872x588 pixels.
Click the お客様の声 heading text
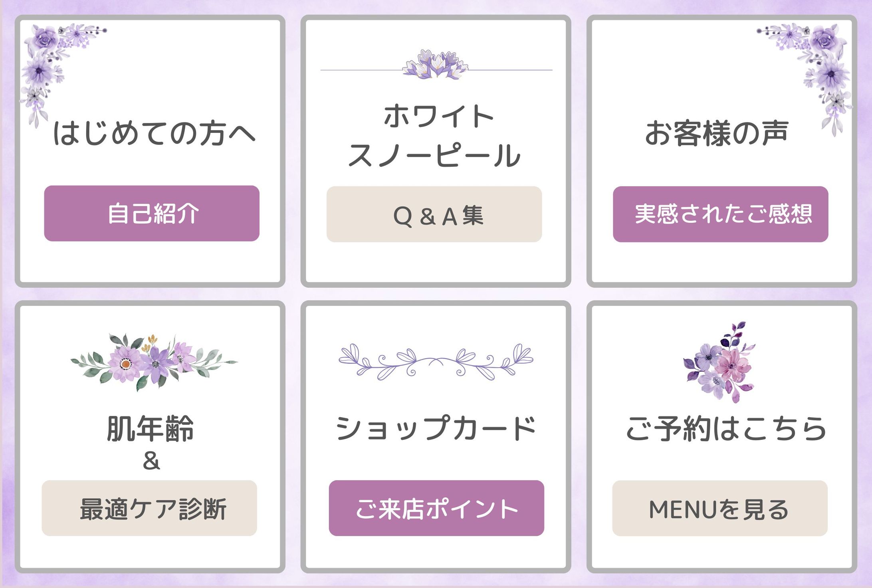(x=717, y=133)
